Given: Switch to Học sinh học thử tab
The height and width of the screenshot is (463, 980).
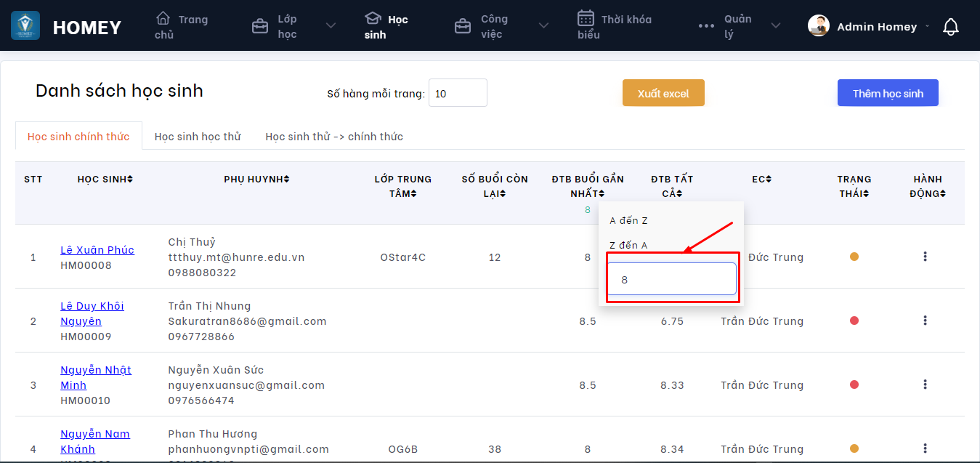Looking at the screenshot, I should [x=198, y=137].
